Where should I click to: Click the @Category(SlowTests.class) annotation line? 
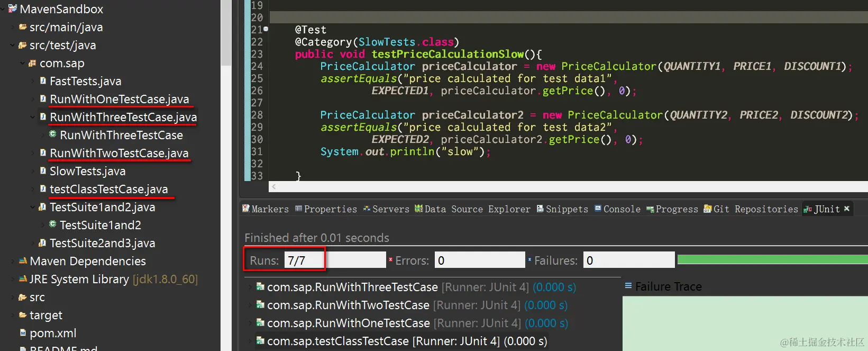tap(377, 42)
